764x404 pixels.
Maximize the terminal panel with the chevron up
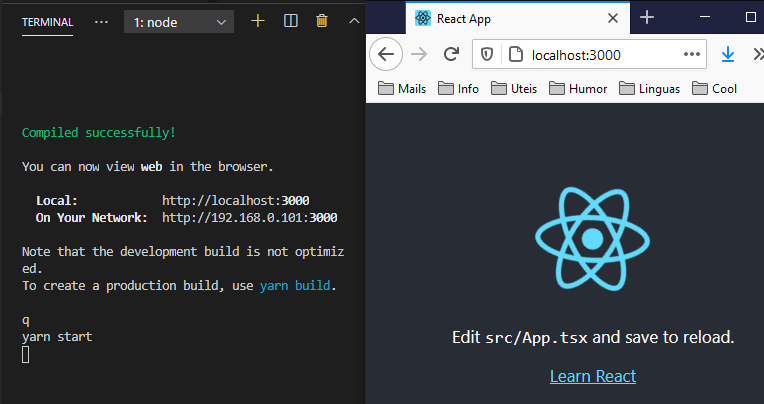(x=354, y=21)
